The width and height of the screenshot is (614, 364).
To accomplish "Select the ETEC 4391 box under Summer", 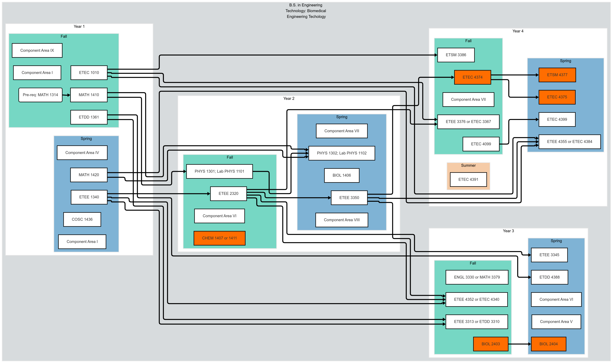I will tap(468, 180).
